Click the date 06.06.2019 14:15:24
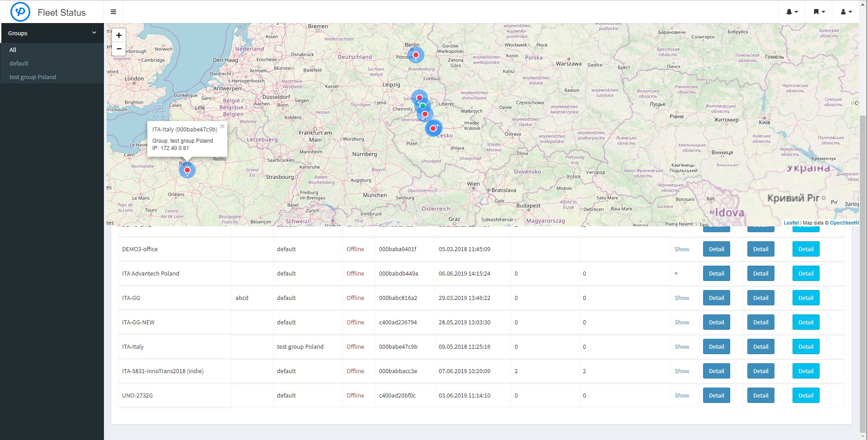The image size is (868, 440). coord(464,273)
